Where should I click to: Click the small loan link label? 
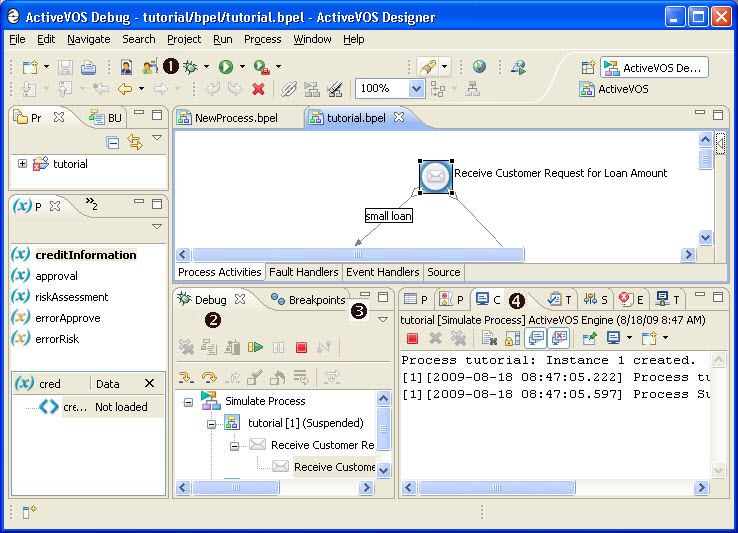389,216
